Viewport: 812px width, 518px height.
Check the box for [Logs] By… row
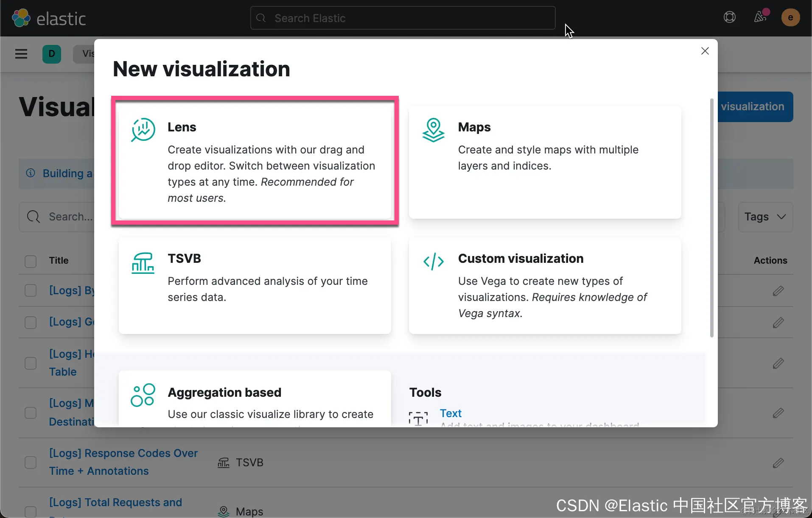[31, 290]
